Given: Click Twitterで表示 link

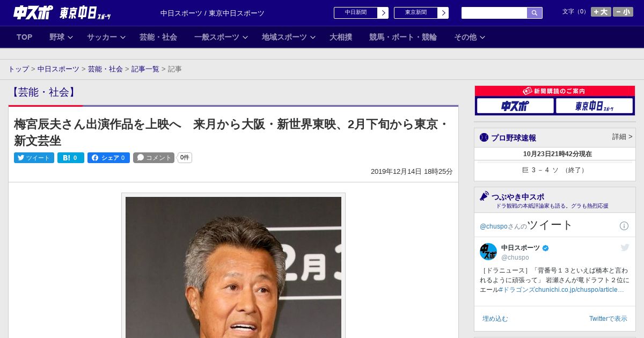Looking at the screenshot, I should (608, 319).
